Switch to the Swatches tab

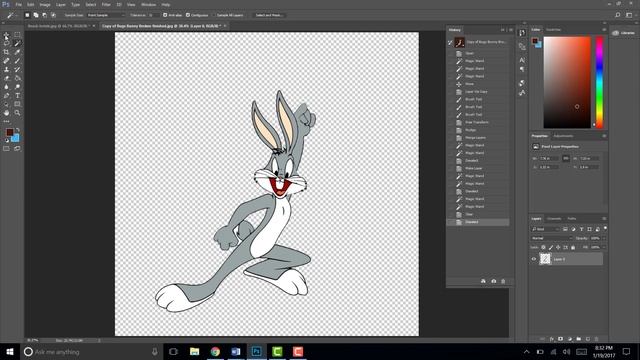click(x=553, y=30)
